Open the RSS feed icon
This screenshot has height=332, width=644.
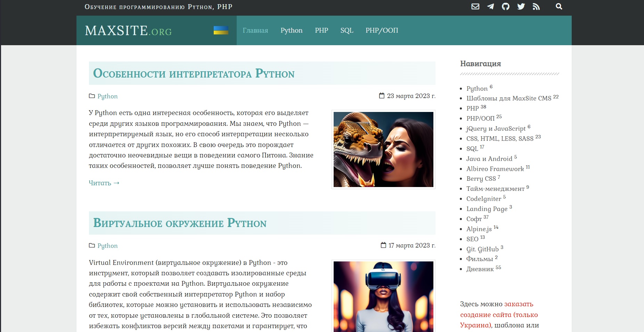point(536,7)
